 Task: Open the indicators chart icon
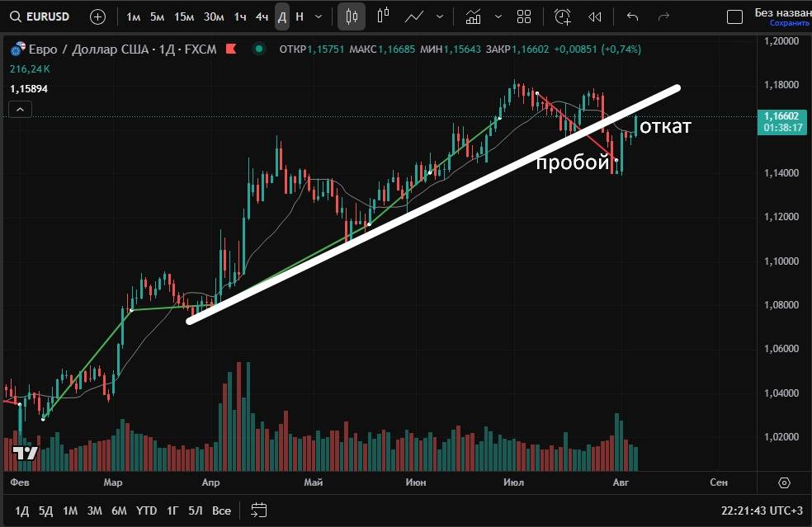(x=473, y=16)
